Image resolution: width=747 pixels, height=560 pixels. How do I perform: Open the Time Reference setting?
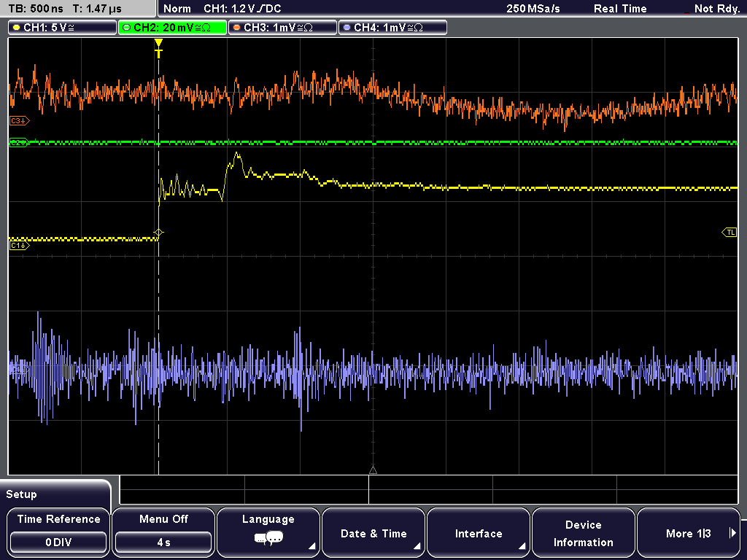(58, 532)
